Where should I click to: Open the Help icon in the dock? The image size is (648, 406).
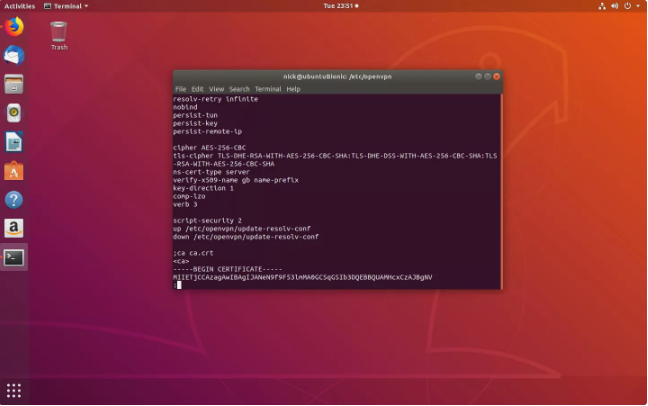pyautogui.click(x=14, y=200)
